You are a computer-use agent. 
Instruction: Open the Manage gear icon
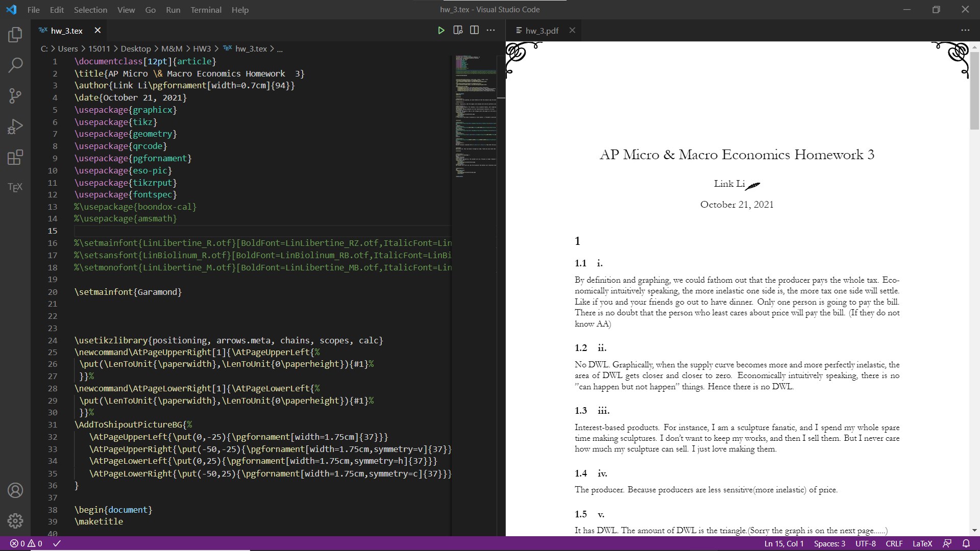15,521
